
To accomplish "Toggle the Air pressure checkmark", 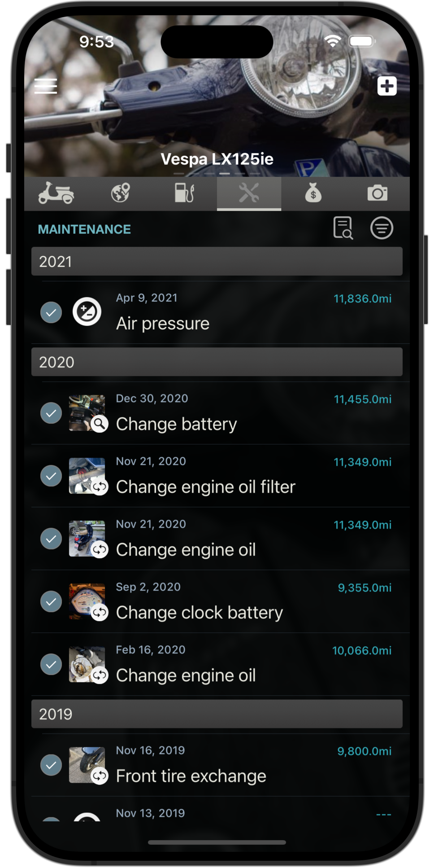I will pos(51,312).
